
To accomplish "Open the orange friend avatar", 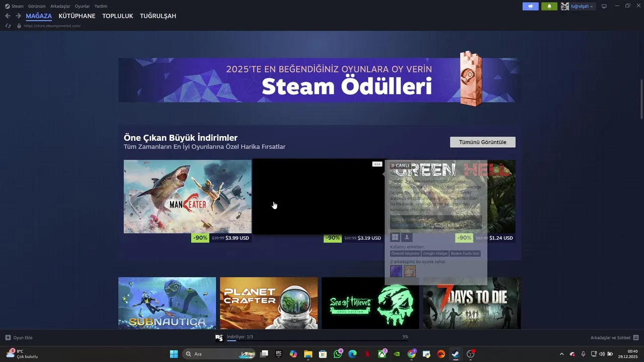I will (x=410, y=271).
